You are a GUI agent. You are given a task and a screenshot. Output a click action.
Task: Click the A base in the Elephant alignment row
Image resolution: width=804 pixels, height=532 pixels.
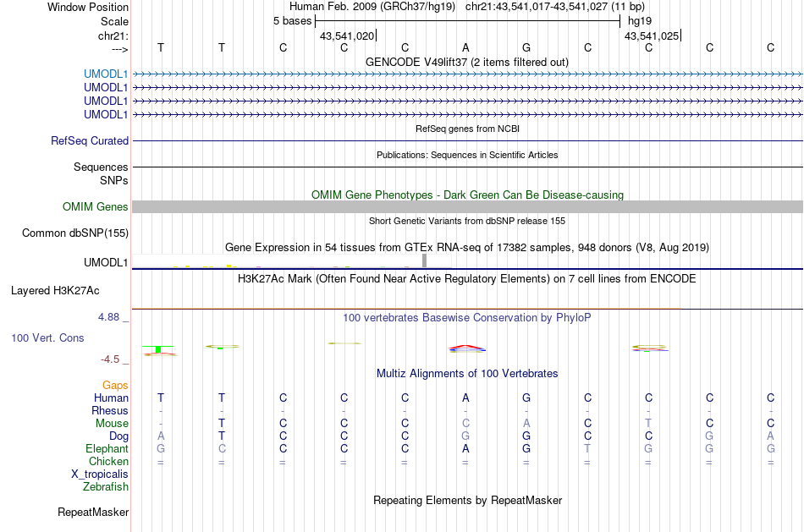point(465,448)
